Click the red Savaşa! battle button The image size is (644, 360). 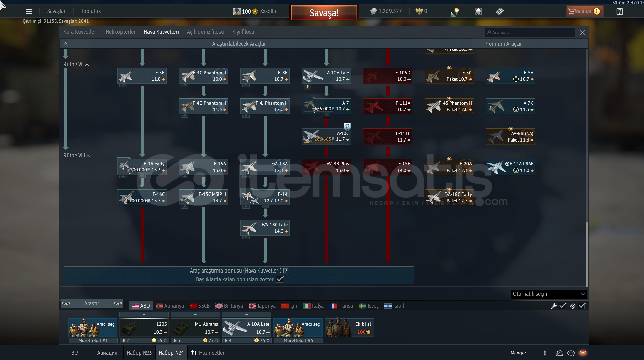[x=324, y=13]
